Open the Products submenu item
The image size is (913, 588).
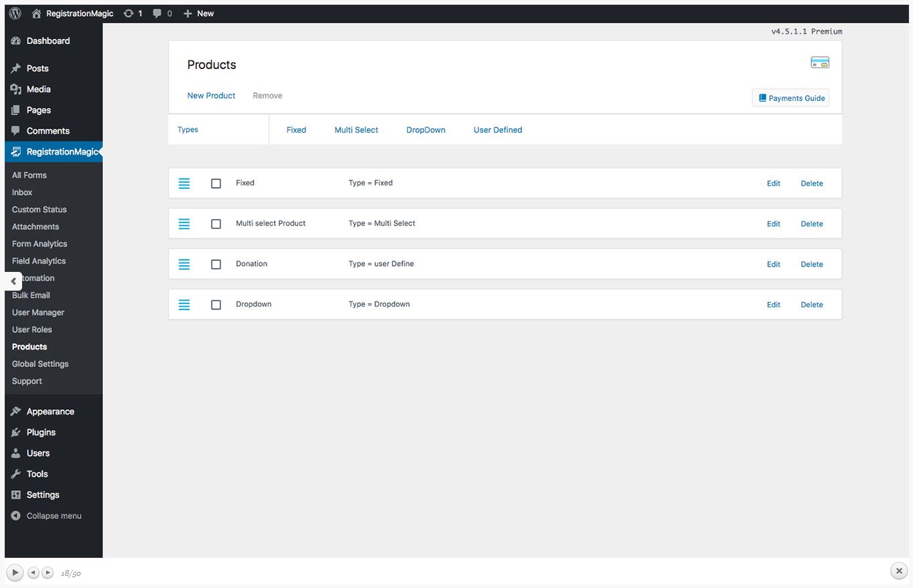[x=29, y=347]
